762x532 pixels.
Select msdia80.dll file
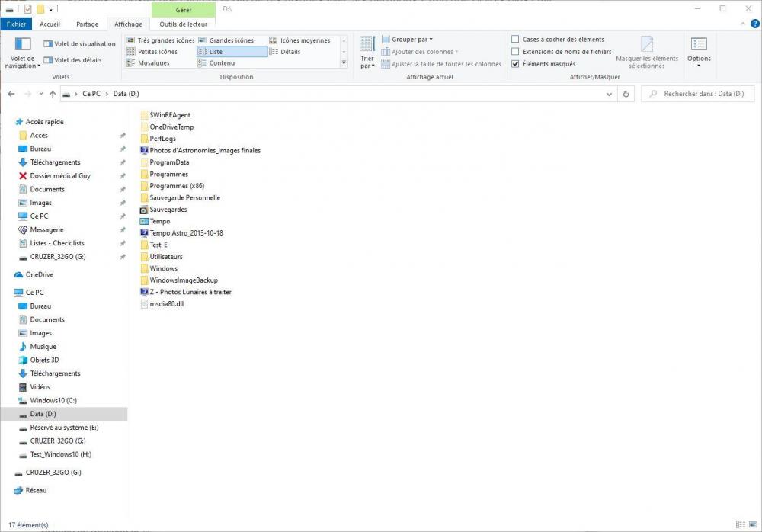point(162,304)
